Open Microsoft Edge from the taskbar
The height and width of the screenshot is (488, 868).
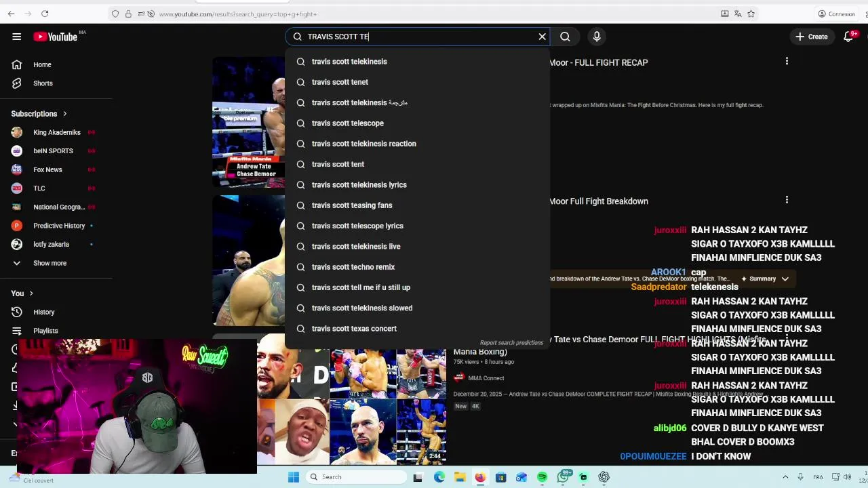(x=439, y=477)
